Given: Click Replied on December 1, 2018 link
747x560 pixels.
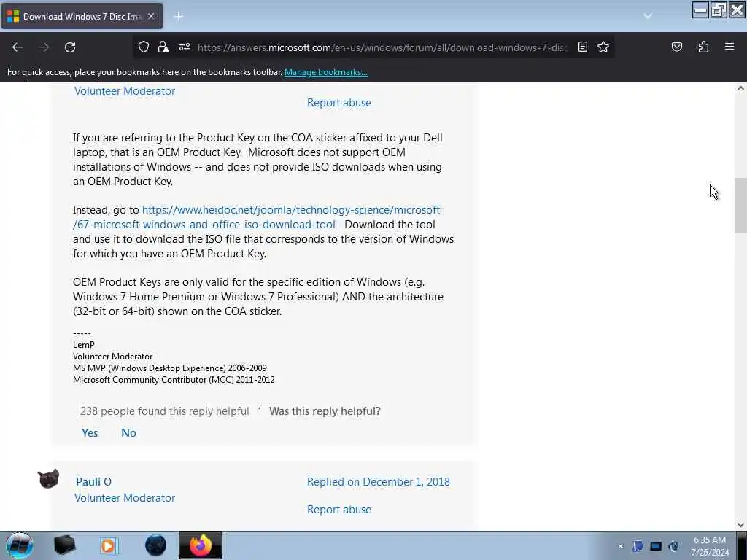Looking at the screenshot, I should point(379,481).
